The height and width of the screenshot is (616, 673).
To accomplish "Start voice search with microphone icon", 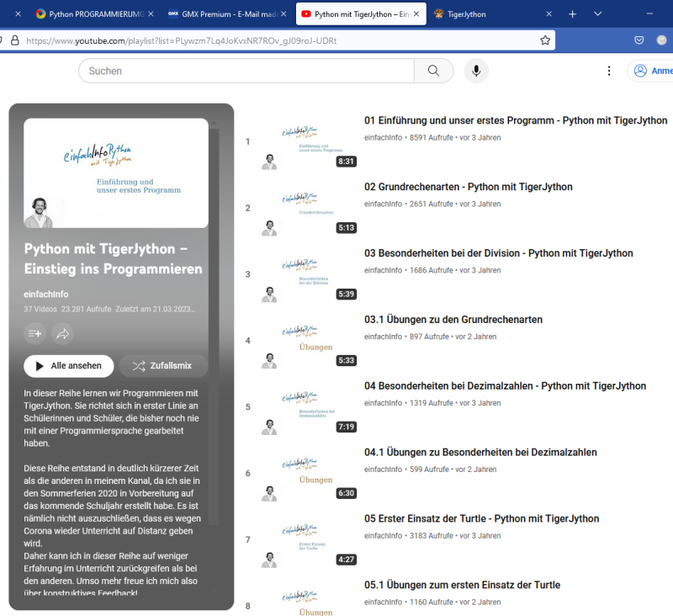I will (x=476, y=71).
